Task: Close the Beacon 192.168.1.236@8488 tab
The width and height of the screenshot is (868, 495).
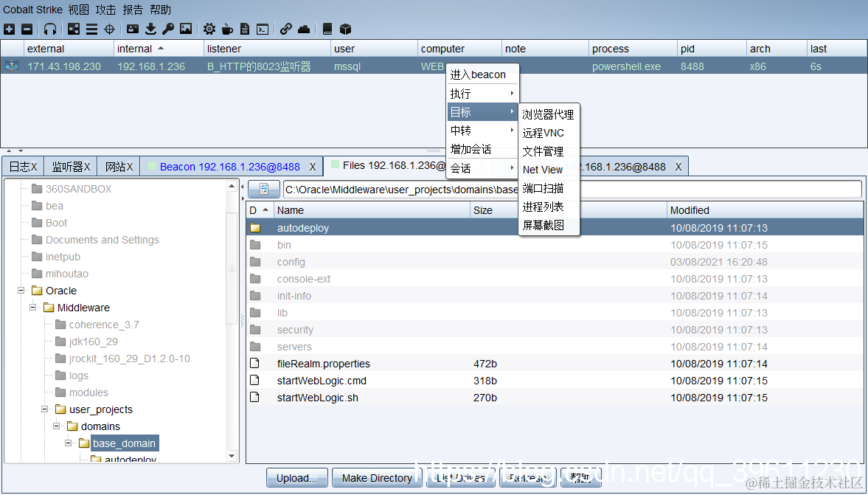Action: pos(313,167)
